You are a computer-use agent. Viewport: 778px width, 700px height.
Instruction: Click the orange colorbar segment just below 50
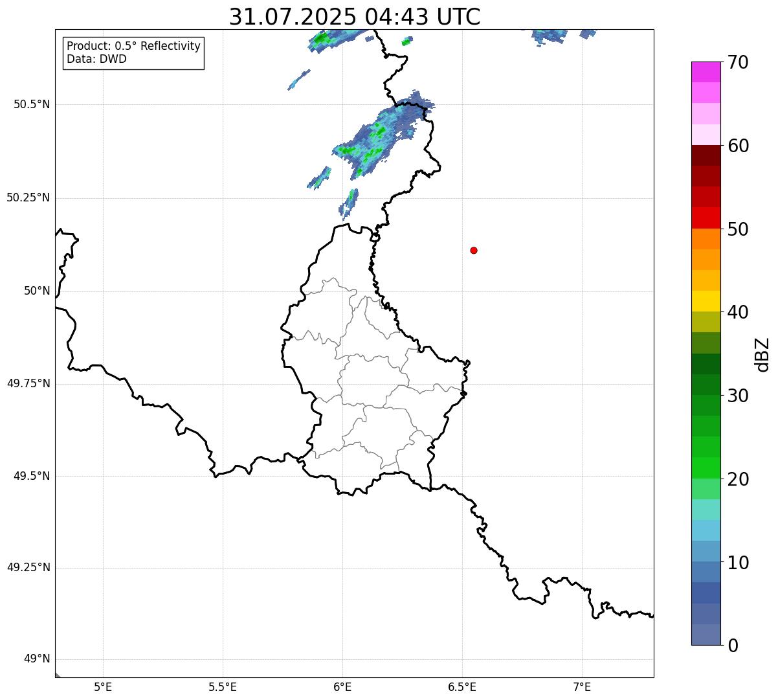706,239
